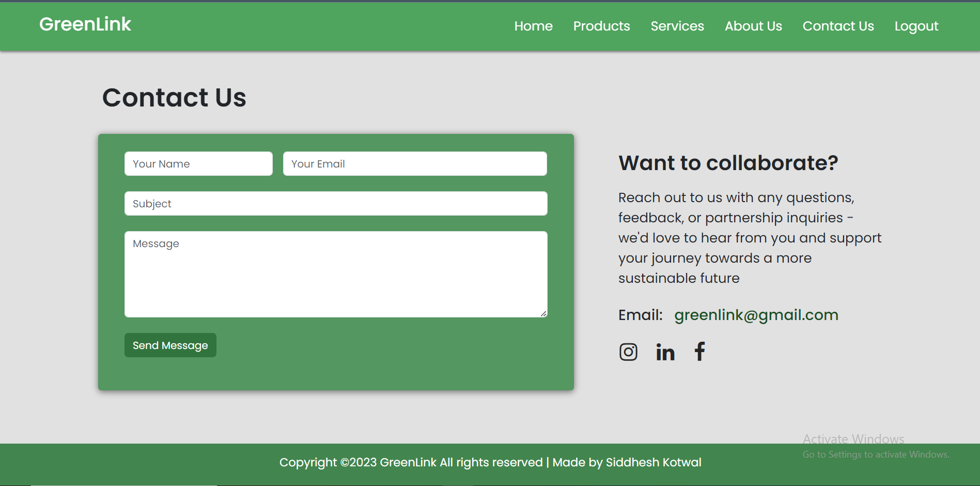Click inside the Your Name field

(x=198, y=163)
